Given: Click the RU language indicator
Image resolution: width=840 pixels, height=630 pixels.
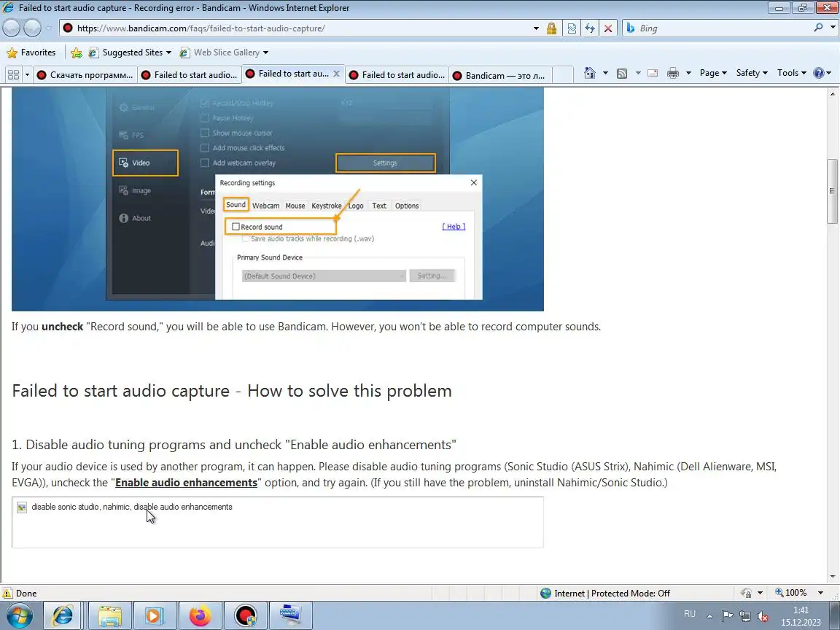Looking at the screenshot, I should [690, 614].
